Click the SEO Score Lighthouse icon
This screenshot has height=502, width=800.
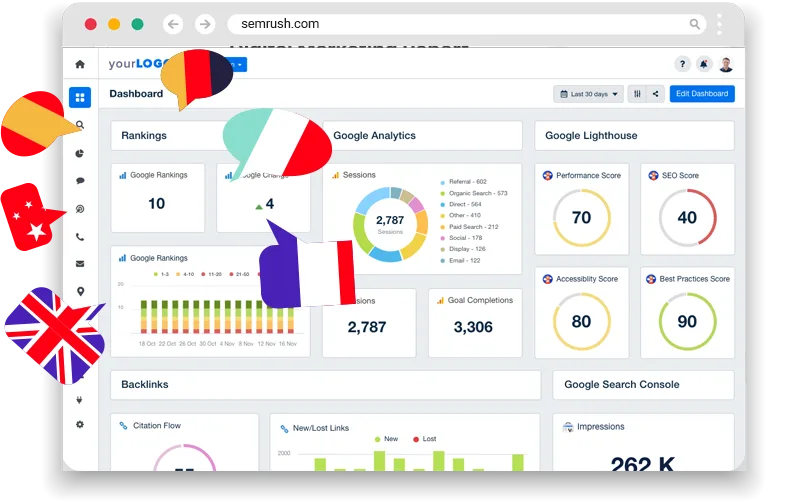click(653, 175)
